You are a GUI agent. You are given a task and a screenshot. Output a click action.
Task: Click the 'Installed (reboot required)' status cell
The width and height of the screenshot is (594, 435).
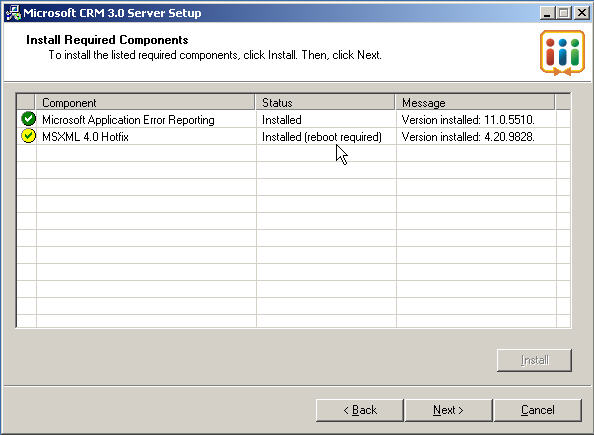[322, 137]
